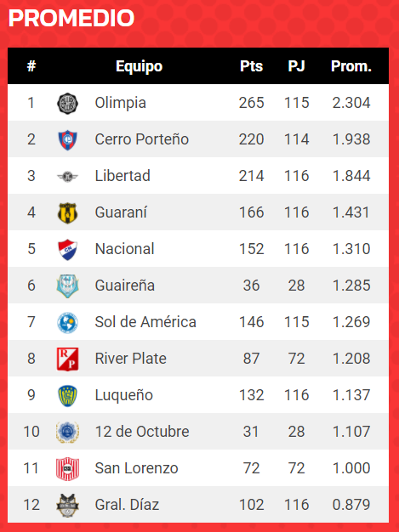This screenshot has height=532, width=399.
Task: Click the Equipo column header
Action: tap(139, 66)
